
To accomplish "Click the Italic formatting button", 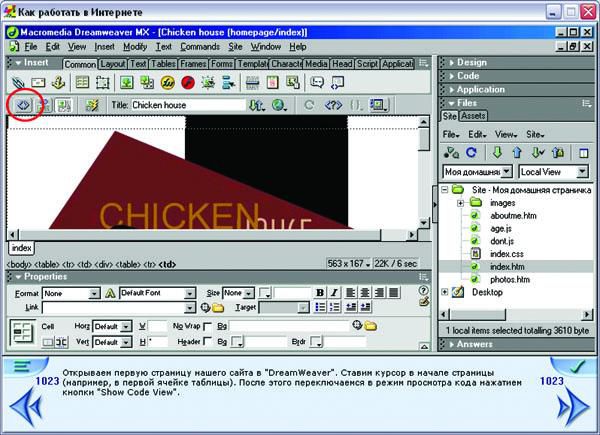I will 337,293.
